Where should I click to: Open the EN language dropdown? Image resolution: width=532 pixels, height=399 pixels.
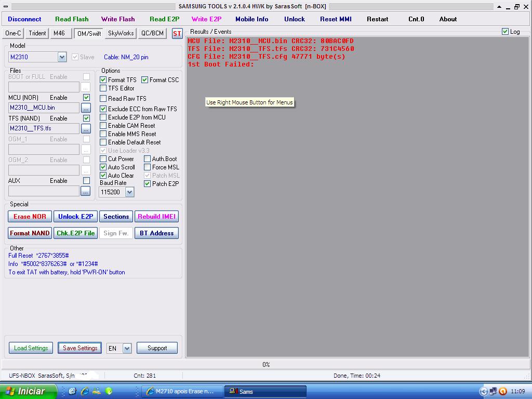click(127, 348)
